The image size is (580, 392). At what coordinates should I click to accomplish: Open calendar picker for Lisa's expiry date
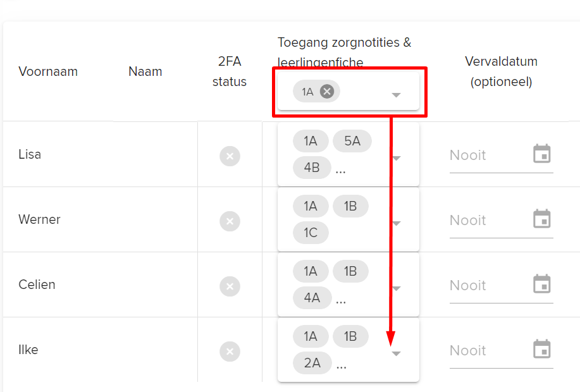pyautogui.click(x=542, y=154)
